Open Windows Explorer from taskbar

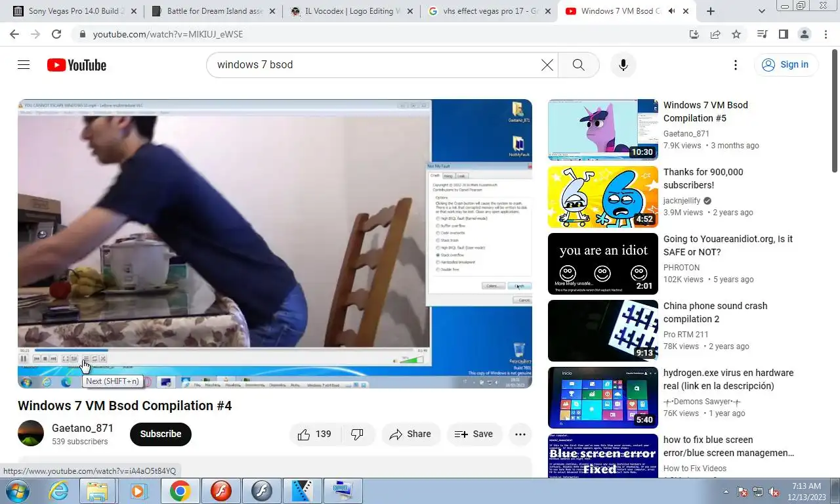[x=97, y=491]
